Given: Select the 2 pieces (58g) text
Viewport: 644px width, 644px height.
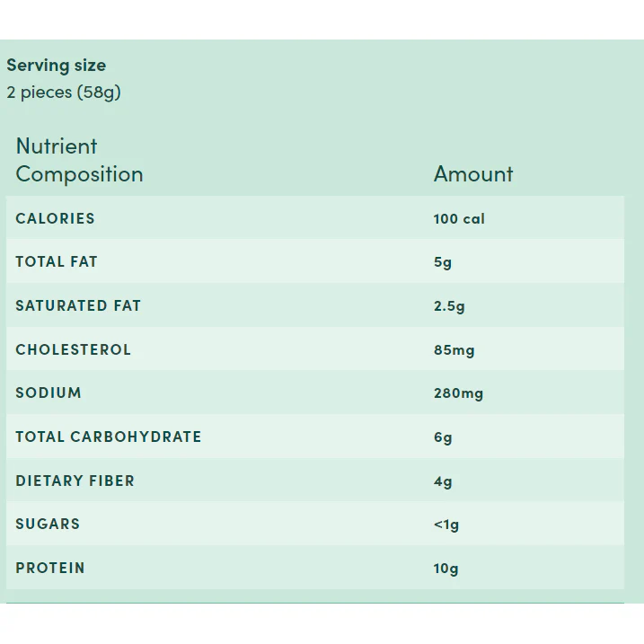Looking at the screenshot, I should pyautogui.click(x=64, y=93).
